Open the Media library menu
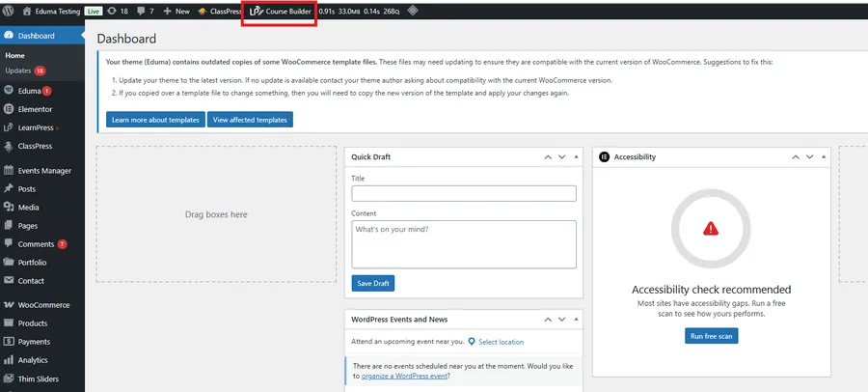This screenshot has width=868, height=392. [x=42, y=208]
